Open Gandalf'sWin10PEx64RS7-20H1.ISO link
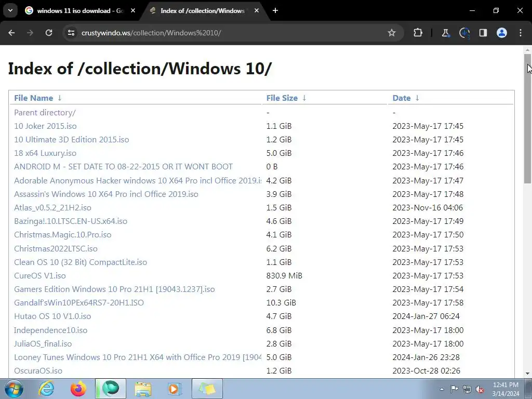The width and height of the screenshot is (532, 399). [x=79, y=303]
